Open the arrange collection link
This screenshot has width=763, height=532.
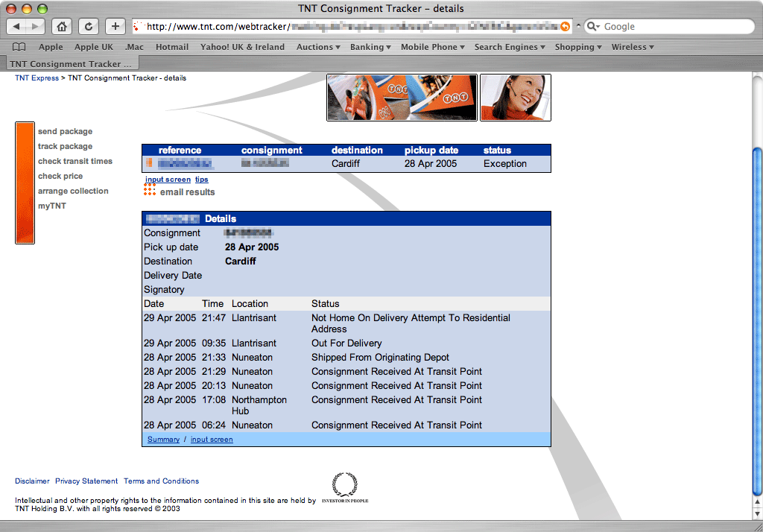click(73, 191)
